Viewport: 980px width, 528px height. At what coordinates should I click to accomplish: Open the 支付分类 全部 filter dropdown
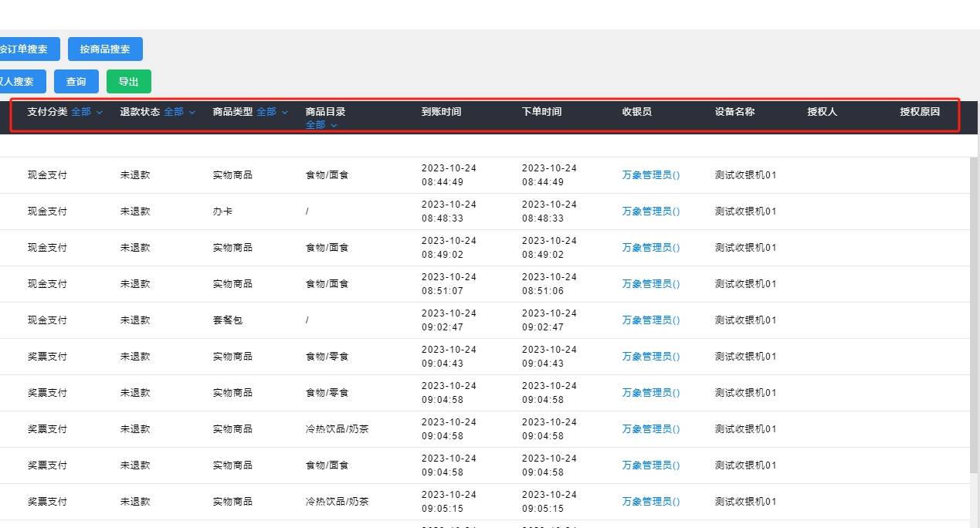coord(86,112)
